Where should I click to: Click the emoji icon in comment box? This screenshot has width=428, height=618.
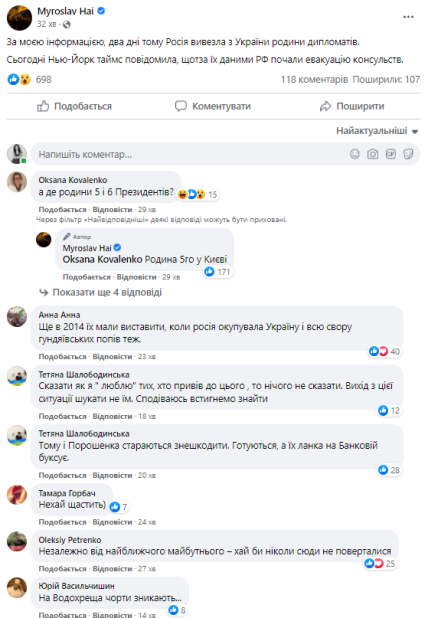point(355,154)
